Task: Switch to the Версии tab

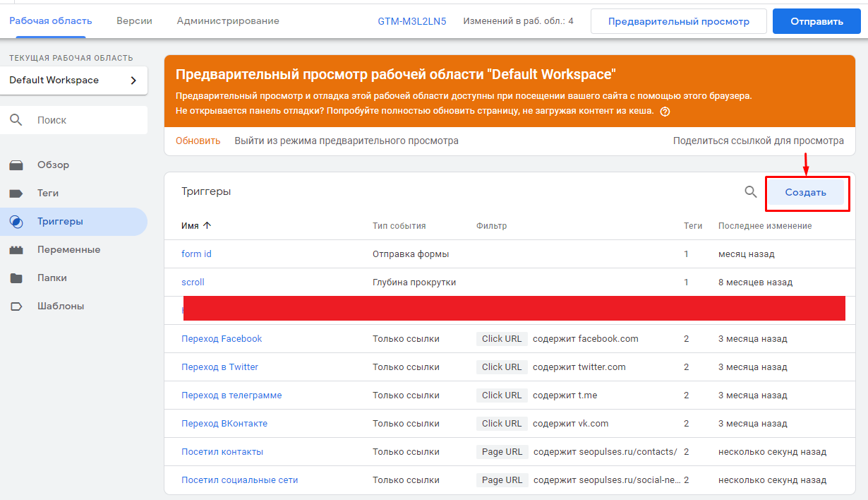Action: [134, 21]
